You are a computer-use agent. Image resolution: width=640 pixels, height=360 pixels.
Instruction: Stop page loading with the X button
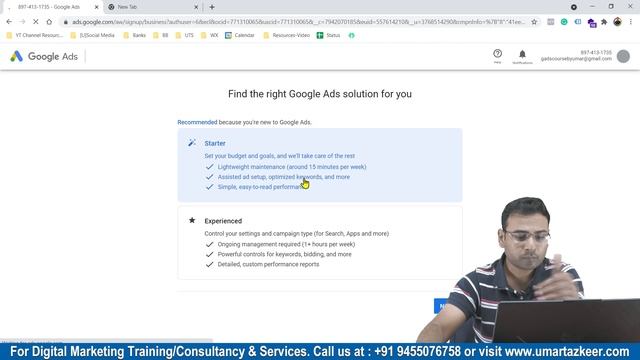36,22
